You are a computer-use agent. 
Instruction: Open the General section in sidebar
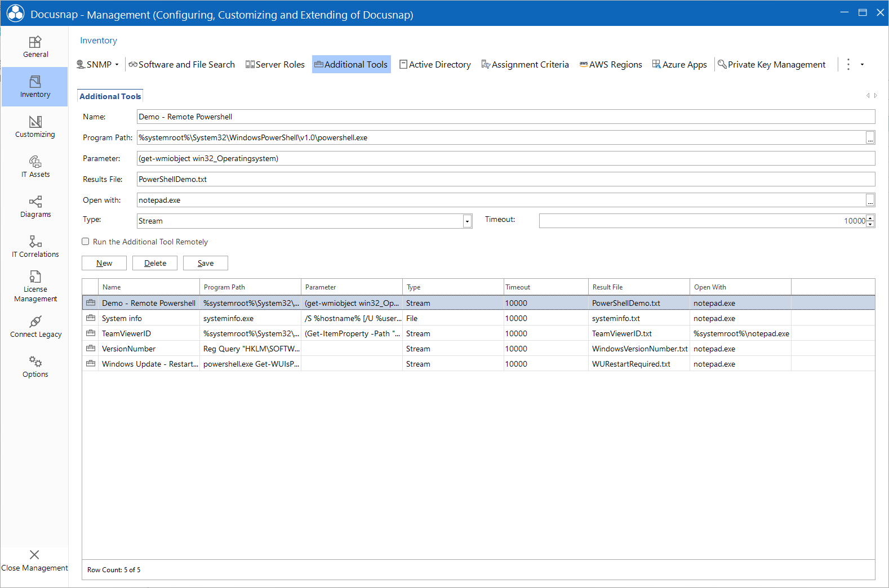[35, 47]
